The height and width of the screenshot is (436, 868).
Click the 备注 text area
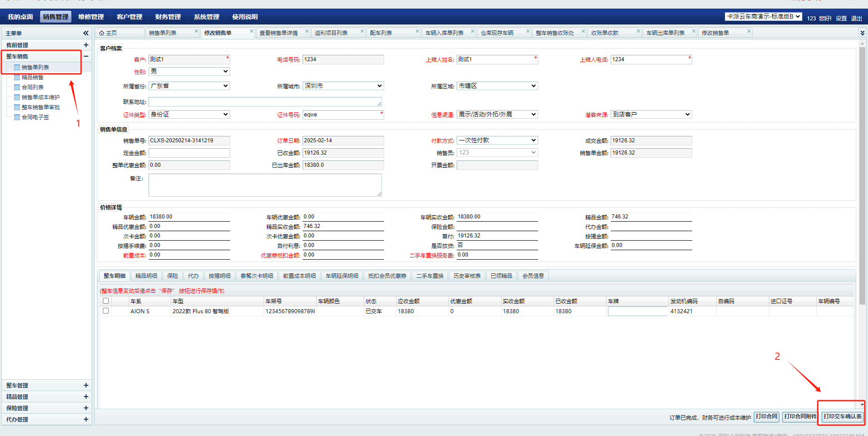pos(265,185)
